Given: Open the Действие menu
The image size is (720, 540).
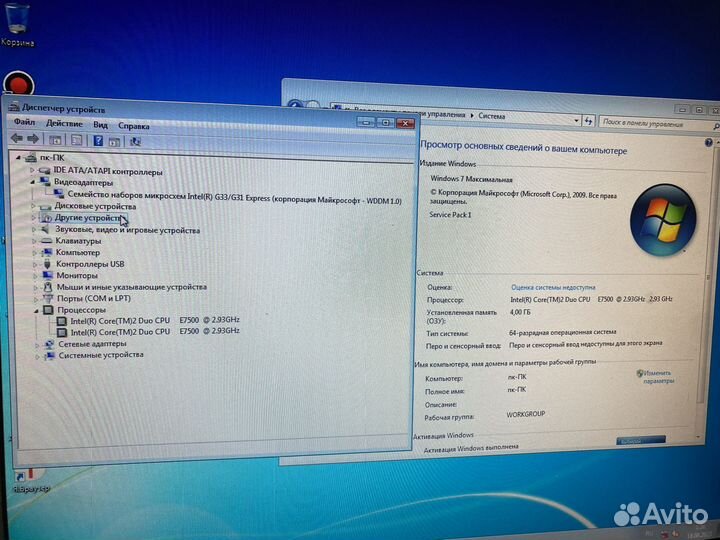Looking at the screenshot, I should pyautogui.click(x=64, y=124).
